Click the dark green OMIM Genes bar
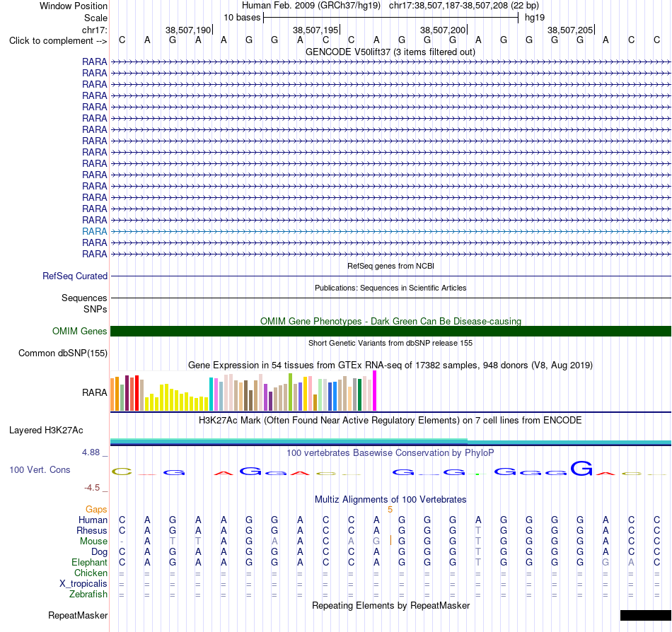 [390, 331]
